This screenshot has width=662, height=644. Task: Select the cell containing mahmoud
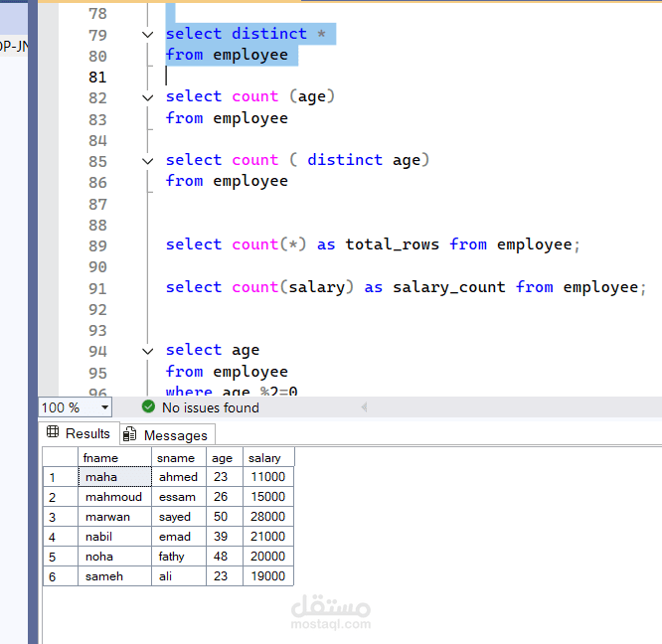pyautogui.click(x=114, y=497)
